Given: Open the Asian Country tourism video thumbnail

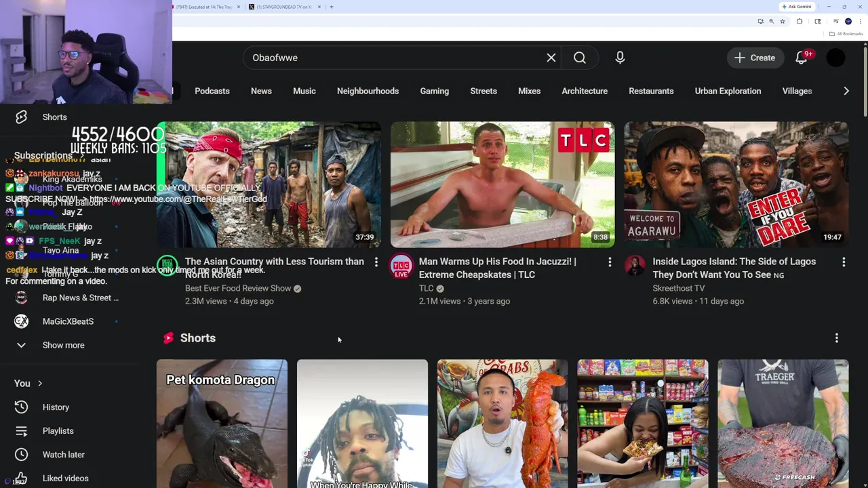Looking at the screenshot, I should click(x=269, y=184).
